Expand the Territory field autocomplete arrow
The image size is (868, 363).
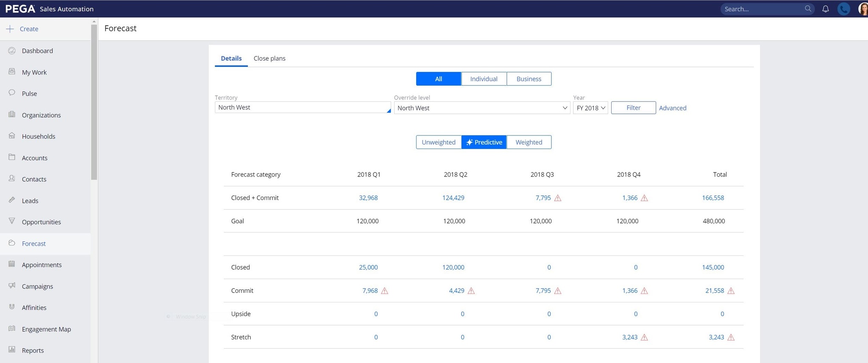388,111
